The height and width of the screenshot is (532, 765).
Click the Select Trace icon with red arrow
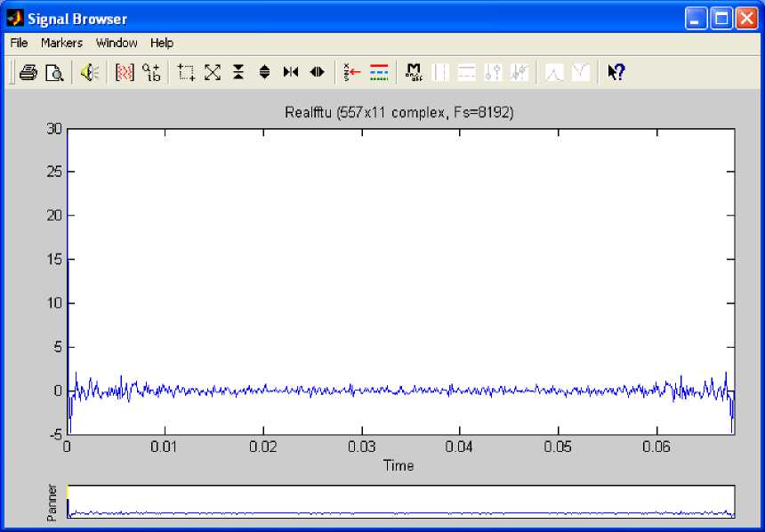point(352,73)
